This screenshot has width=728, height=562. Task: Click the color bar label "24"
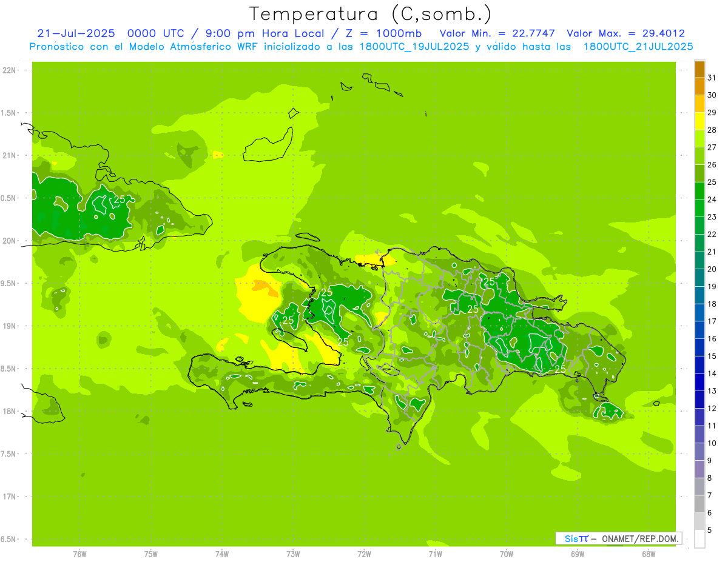[712, 199]
